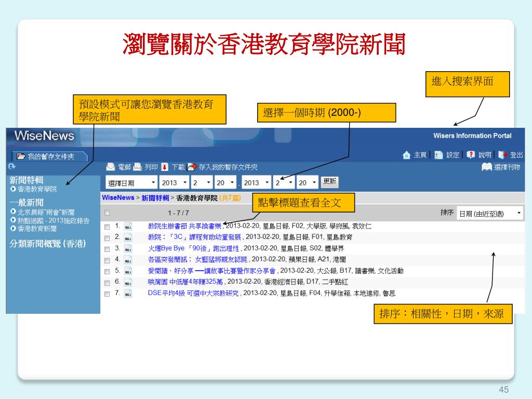The image size is (532, 399).
Task: Open full text icon for article 4
Action: tap(128, 260)
